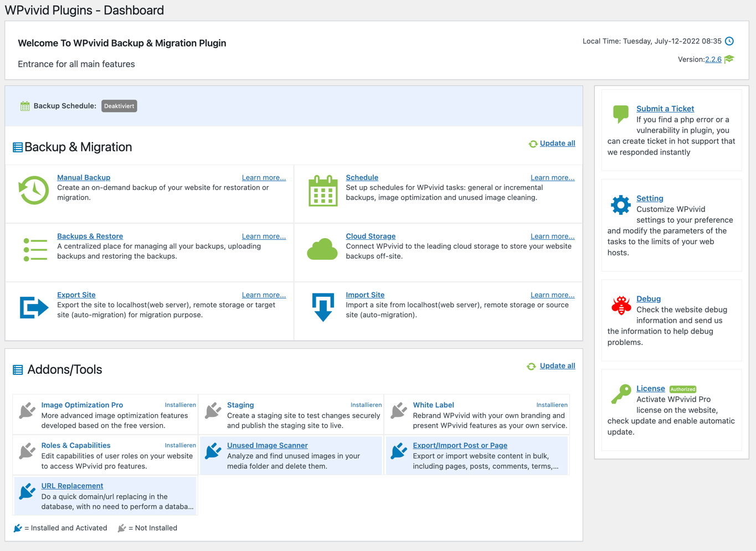Click the Not Installed legend plug icon
Image resolution: width=756 pixels, height=551 pixels.
[x=122, y=528]
